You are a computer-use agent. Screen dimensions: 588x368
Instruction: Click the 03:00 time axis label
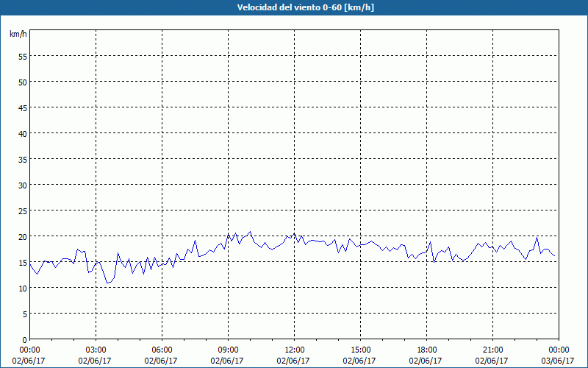[96, 350]
